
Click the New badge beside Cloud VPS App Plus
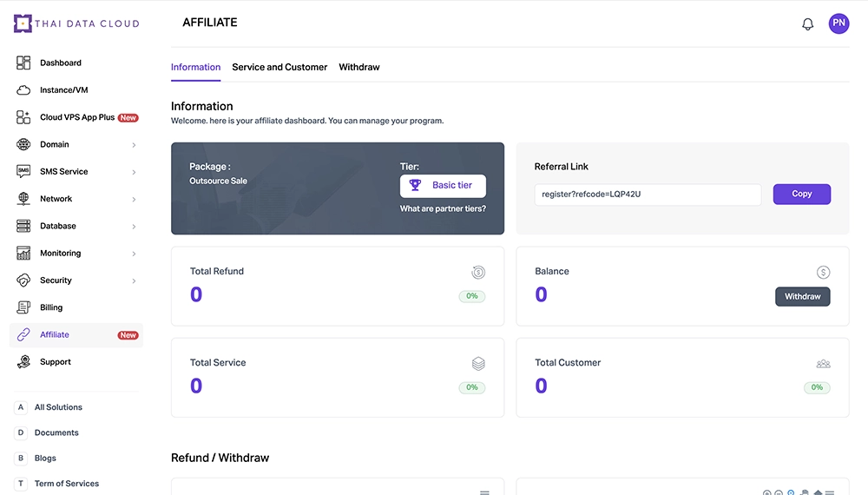[x=128, y=117]
